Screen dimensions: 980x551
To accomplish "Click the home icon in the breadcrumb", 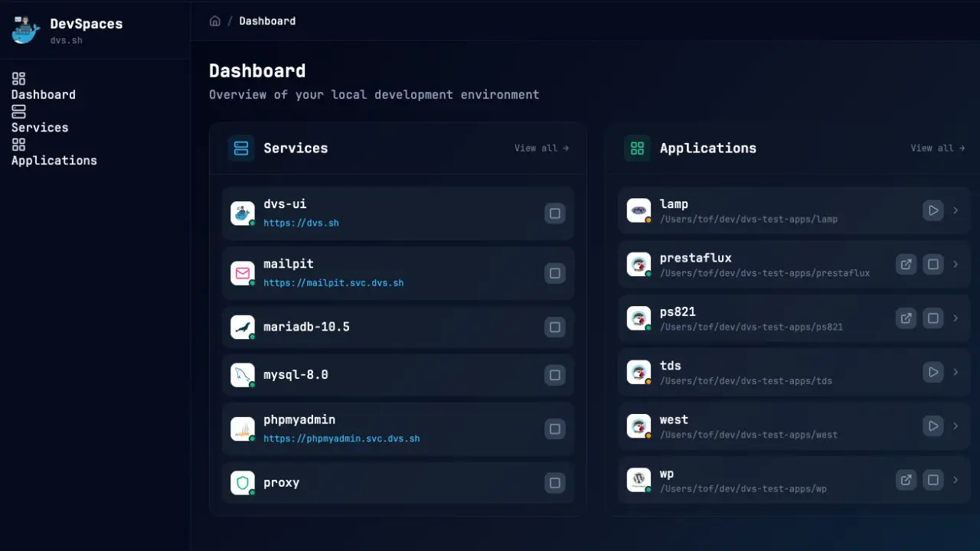I will [215, 21].
